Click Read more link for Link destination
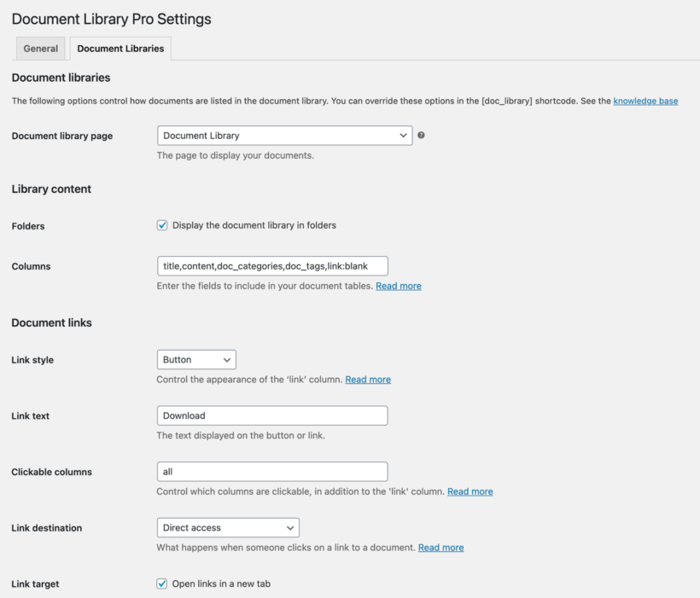 pos(440,548)
